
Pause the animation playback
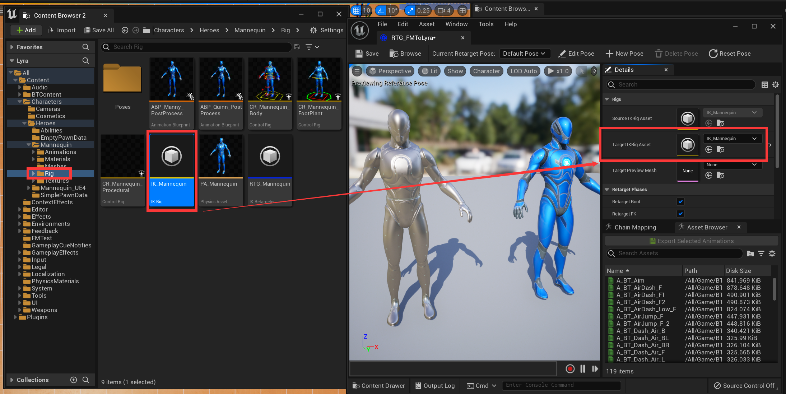click(582, 369)
